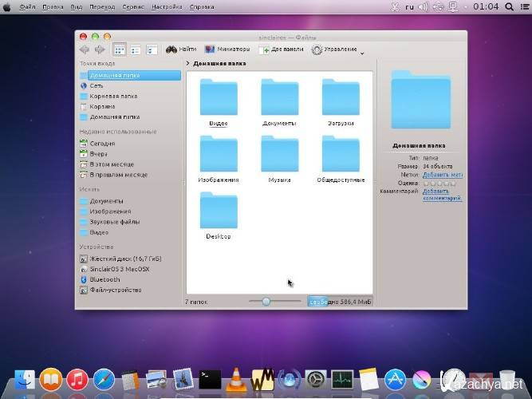Toggle the Две панели split view

(280, 49)
